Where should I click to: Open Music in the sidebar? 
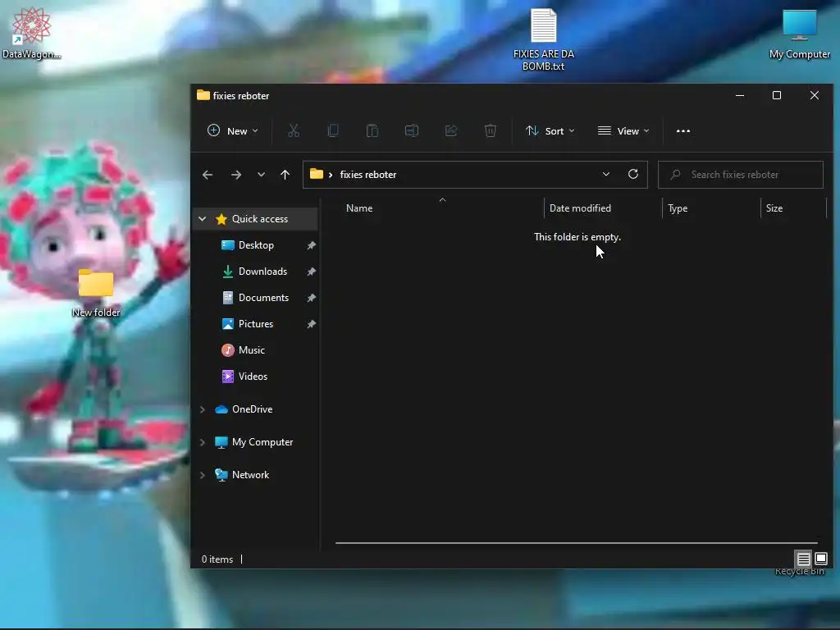pyautogui.click(x=251, y=349)
